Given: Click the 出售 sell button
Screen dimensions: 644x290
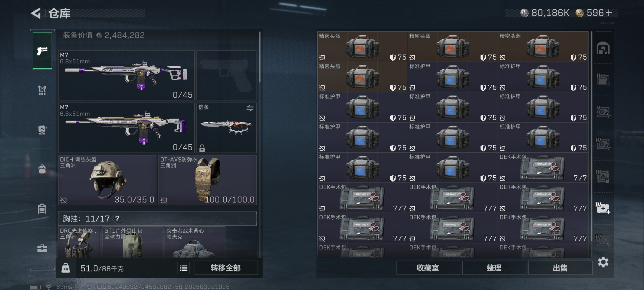Looking at the screenshot, I should pyautogui.click(x=560, y=268).
